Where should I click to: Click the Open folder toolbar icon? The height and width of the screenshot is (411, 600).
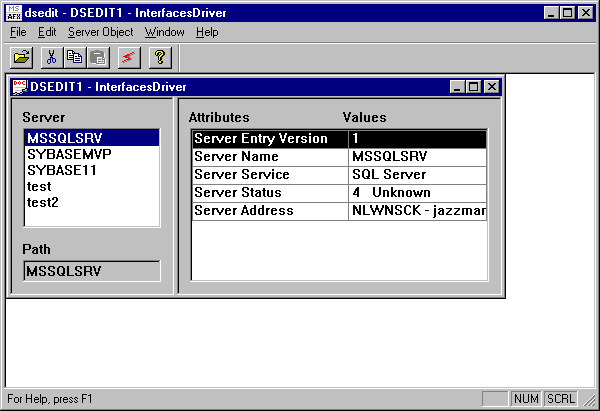[21, 58]
